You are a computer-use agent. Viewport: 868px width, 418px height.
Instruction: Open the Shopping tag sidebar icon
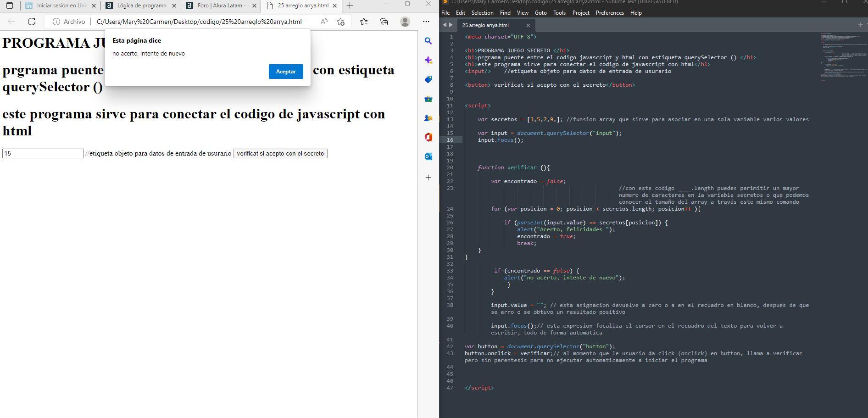428,79
